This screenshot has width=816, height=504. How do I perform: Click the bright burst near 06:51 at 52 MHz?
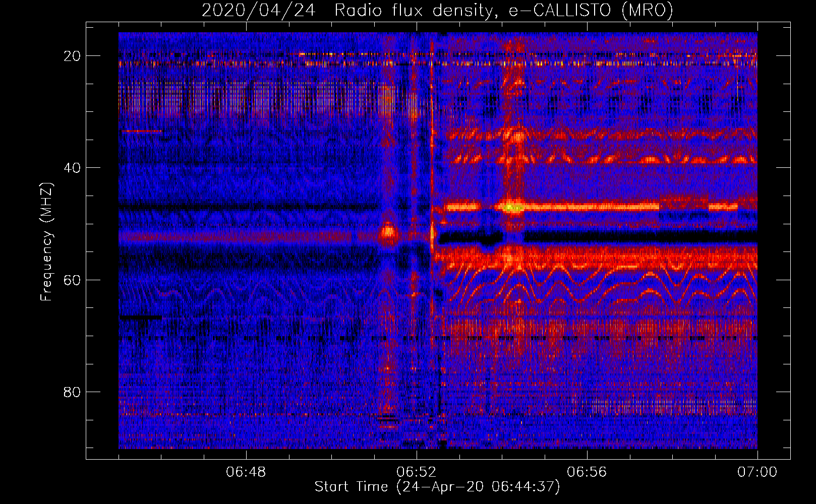point(388,232)
